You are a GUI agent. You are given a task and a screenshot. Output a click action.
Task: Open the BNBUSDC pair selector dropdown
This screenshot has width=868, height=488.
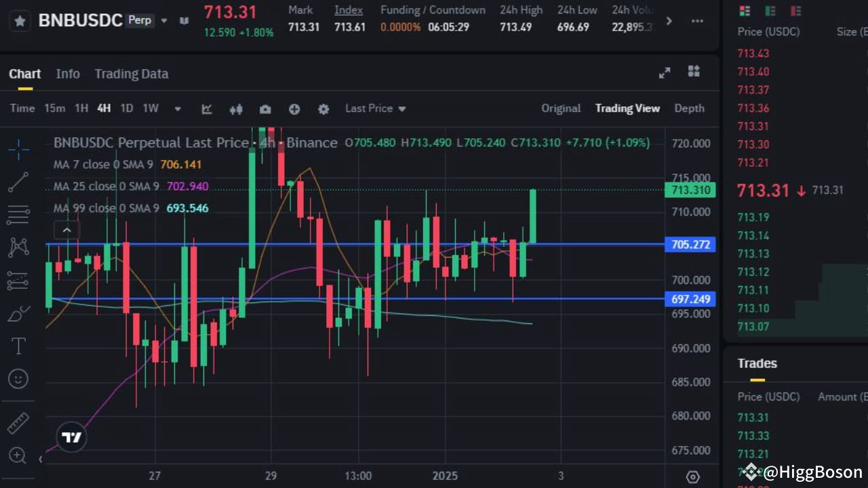coord(163,21)
